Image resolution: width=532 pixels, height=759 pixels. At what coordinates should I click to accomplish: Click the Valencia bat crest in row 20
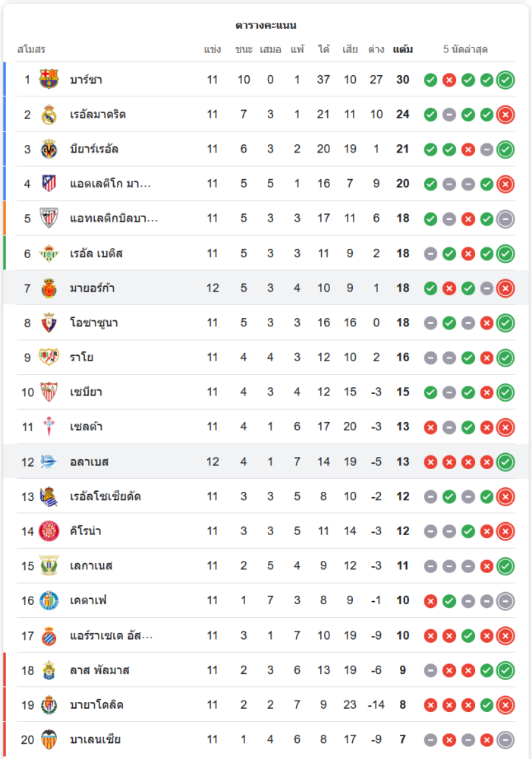(49, 739)
